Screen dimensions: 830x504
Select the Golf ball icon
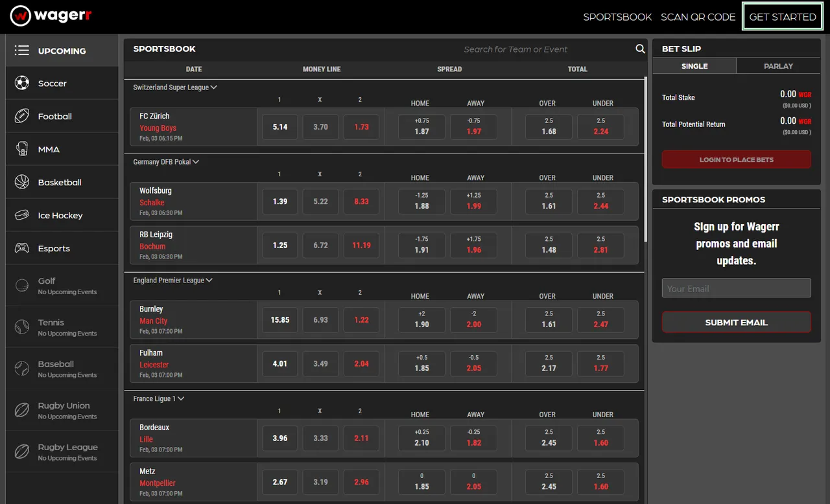pos(22,285)
